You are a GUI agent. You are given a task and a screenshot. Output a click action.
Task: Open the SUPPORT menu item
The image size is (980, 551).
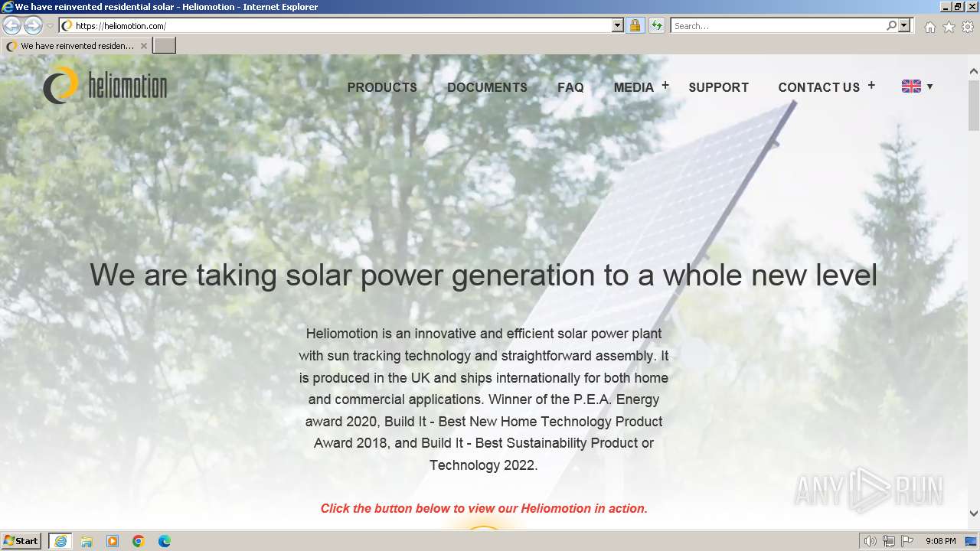point(718,87)
